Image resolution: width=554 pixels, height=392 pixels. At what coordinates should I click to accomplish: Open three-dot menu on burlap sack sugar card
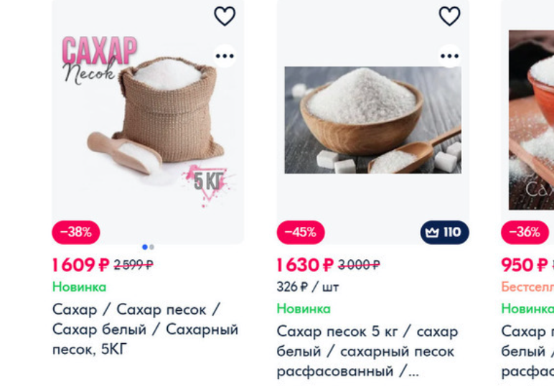(x=225, y=56)
